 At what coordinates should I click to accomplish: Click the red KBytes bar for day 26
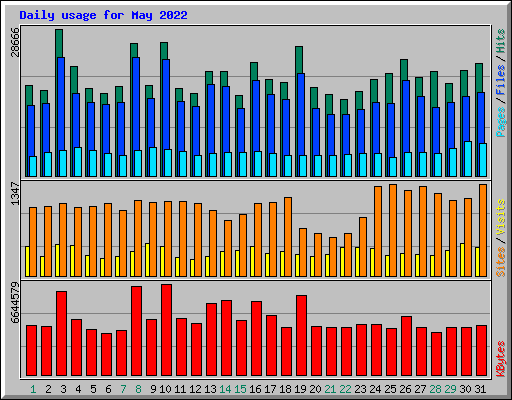[x=406, y=346]
